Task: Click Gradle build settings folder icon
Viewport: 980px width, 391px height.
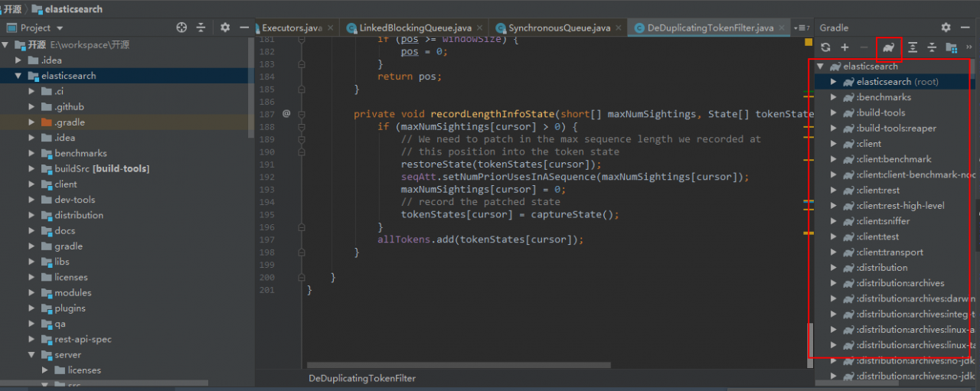Action: (x=951, y=47)
